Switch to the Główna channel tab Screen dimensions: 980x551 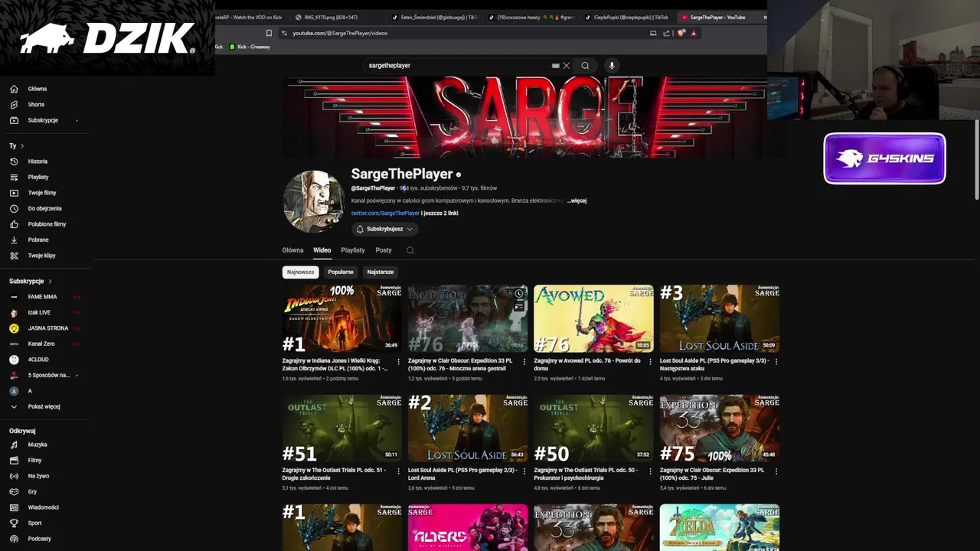tap(292, 250)
